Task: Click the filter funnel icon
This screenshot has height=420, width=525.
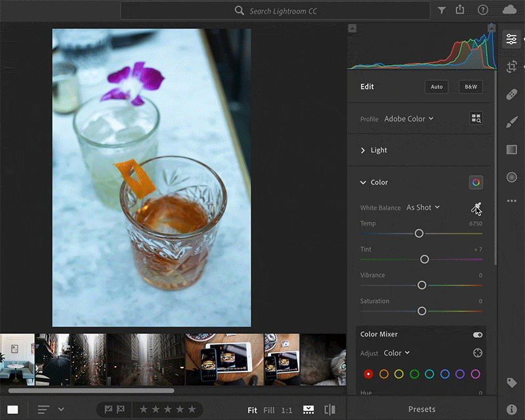Action: point(442,10)
